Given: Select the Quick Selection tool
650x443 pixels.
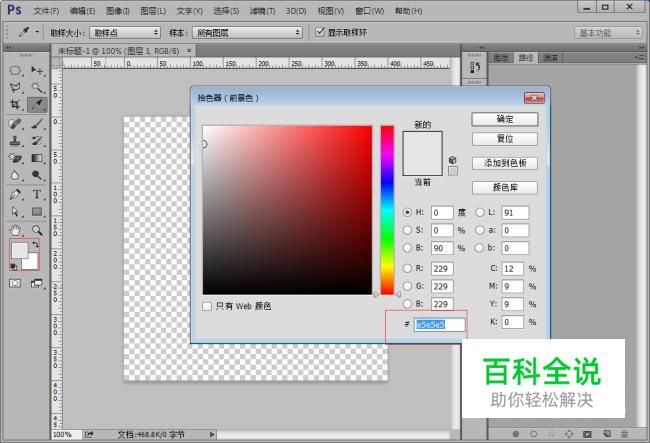Looking at the screenshot, I should 37,87.
